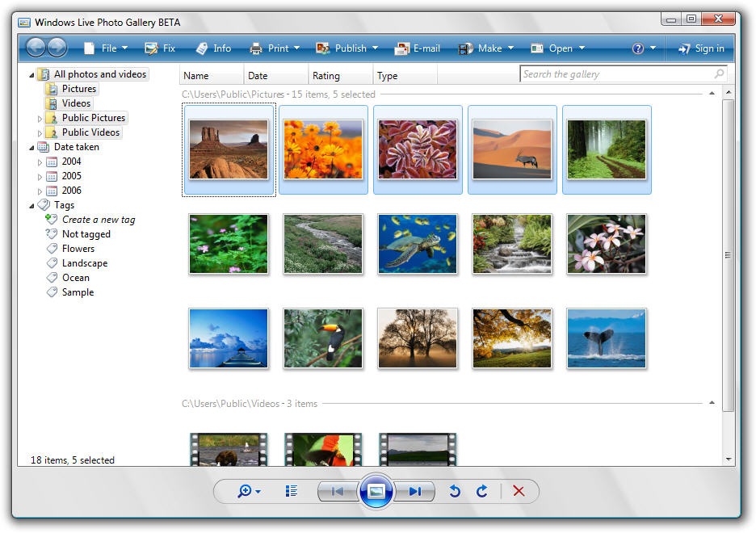Click the Search the gallery field
756x533 pixels.
click(617, 74)
